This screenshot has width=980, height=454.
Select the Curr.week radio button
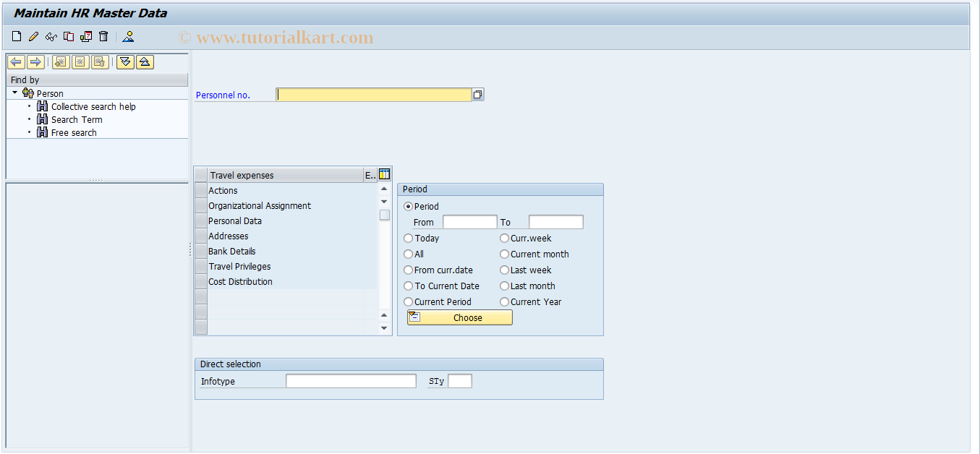(504, 239)
